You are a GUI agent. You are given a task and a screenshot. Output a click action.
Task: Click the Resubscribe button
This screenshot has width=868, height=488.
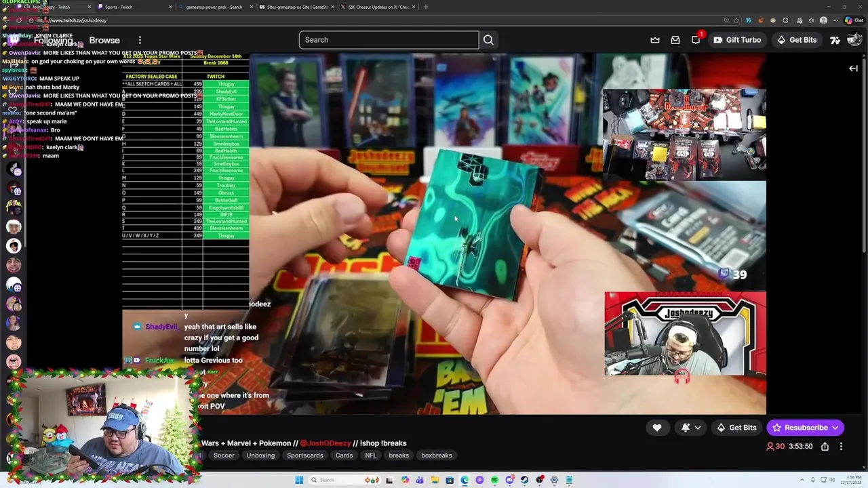(806, 428)
